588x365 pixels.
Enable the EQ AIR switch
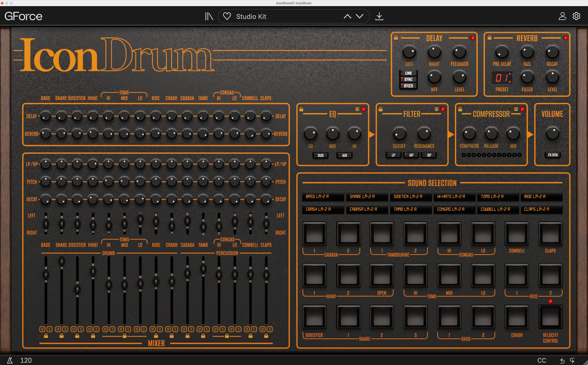[344, 156]
